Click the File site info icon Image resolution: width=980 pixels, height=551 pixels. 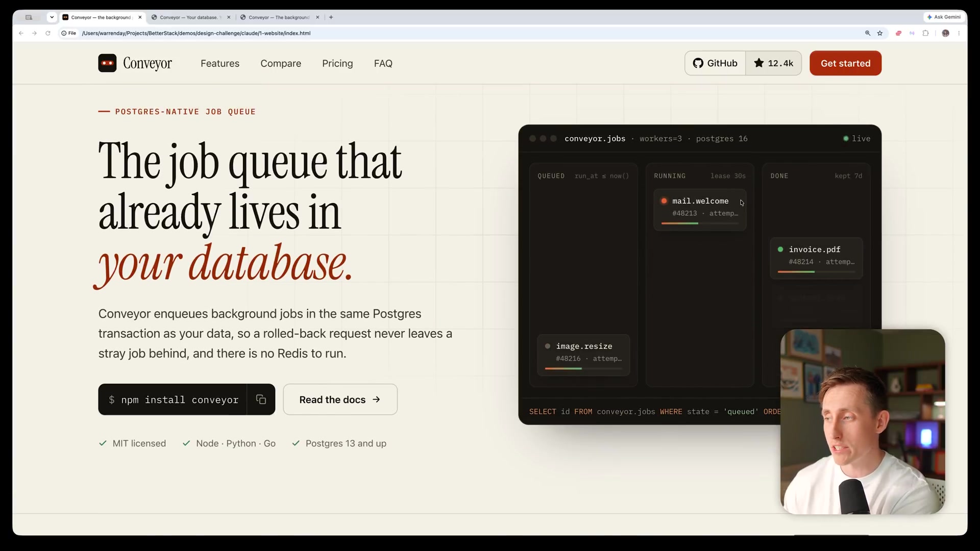68,33
